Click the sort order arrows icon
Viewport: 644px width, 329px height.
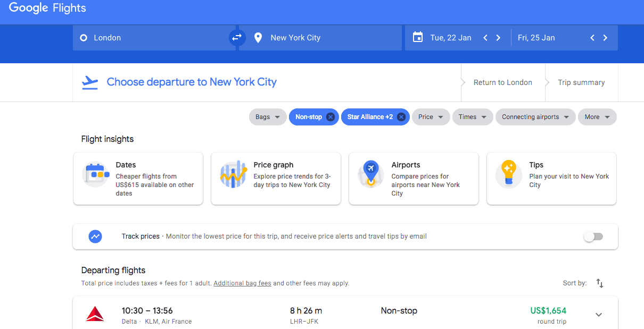click(x=600, y=283)
